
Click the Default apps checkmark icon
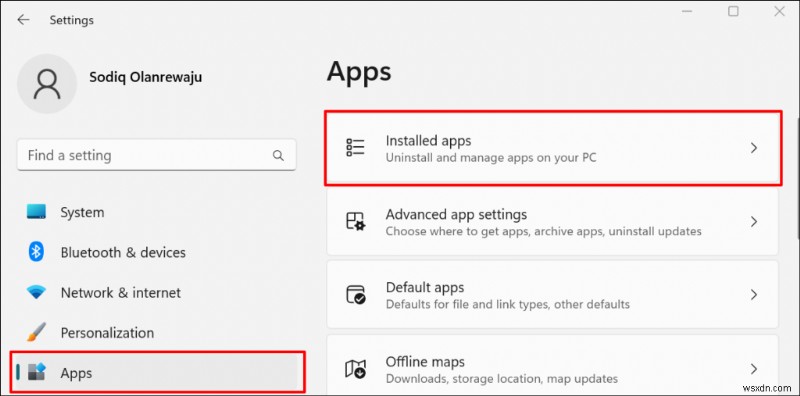[x=355, y=295]
